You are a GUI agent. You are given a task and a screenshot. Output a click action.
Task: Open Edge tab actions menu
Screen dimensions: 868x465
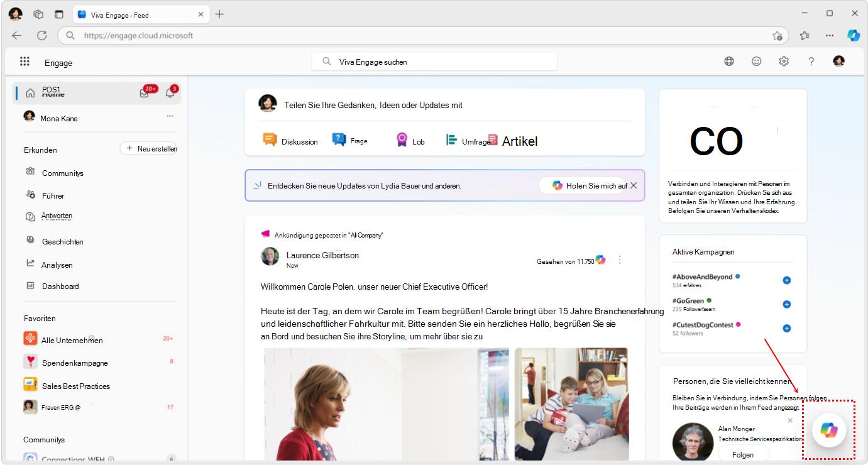coord(59,14)
